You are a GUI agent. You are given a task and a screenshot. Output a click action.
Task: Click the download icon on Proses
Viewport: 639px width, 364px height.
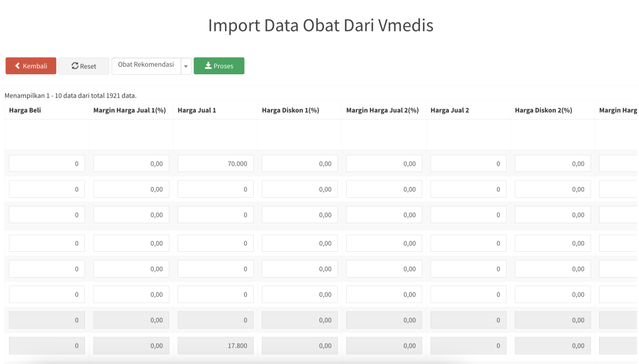208,66
